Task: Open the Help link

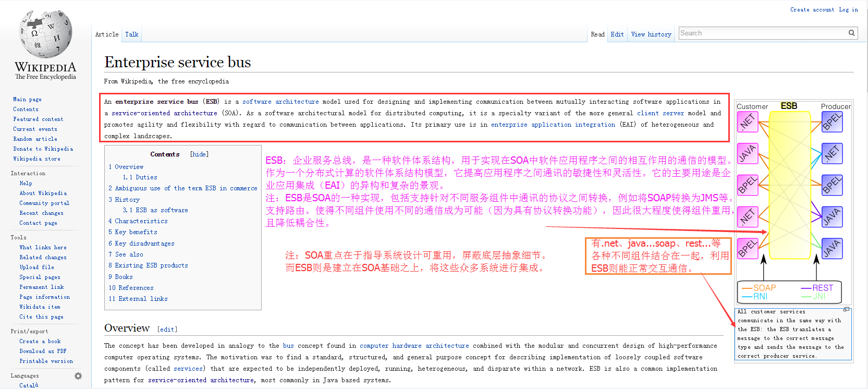Action: 26,184
